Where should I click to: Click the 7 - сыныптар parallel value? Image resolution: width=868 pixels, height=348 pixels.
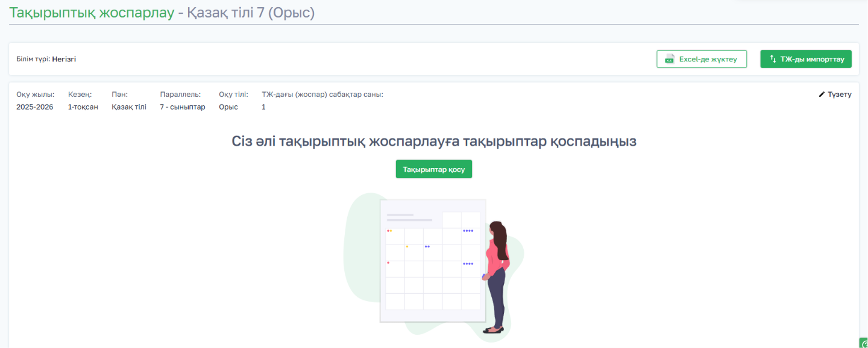point(183,107)
